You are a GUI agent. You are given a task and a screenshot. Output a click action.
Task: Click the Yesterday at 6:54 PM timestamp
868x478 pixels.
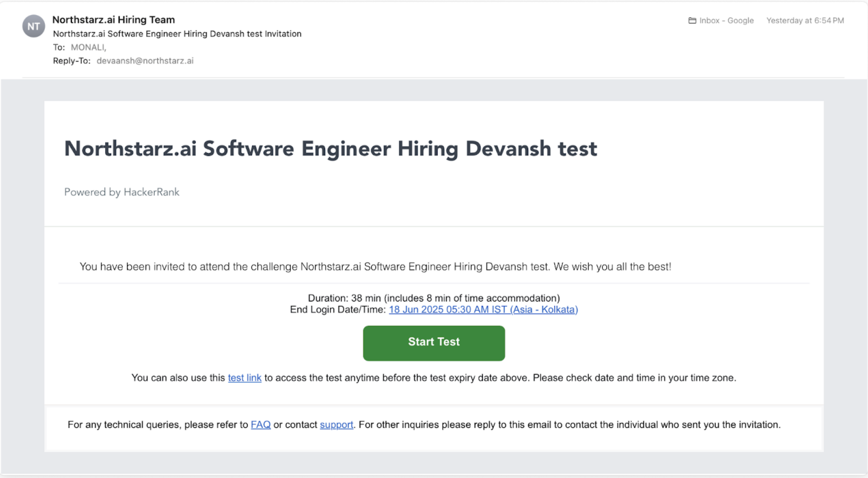tap(805, 21)
